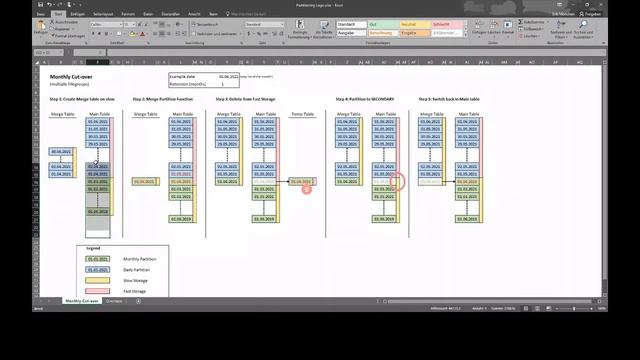
Task: Switch to the Daten ribbon tab
Action: (148, 14)
